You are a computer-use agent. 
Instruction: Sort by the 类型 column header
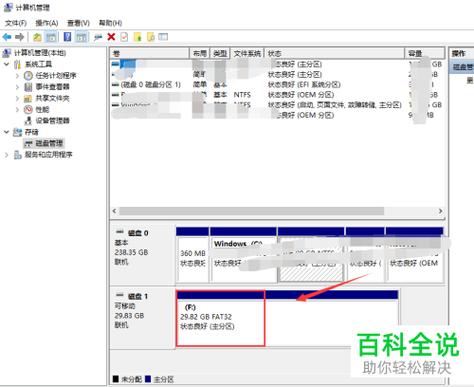click(x=220, y=53)
